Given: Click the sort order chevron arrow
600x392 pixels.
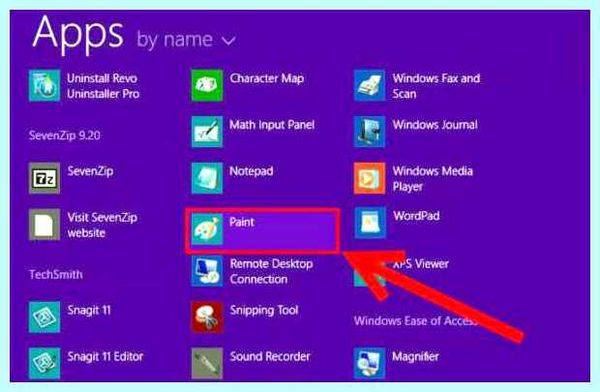Looking at the screenshot, I should click(x=228, y=41).
